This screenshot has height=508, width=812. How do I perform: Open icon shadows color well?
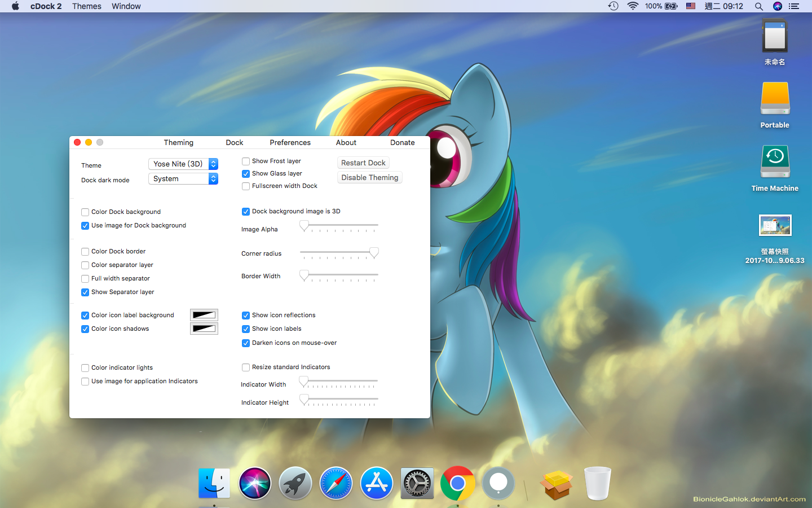click(204, 329)
